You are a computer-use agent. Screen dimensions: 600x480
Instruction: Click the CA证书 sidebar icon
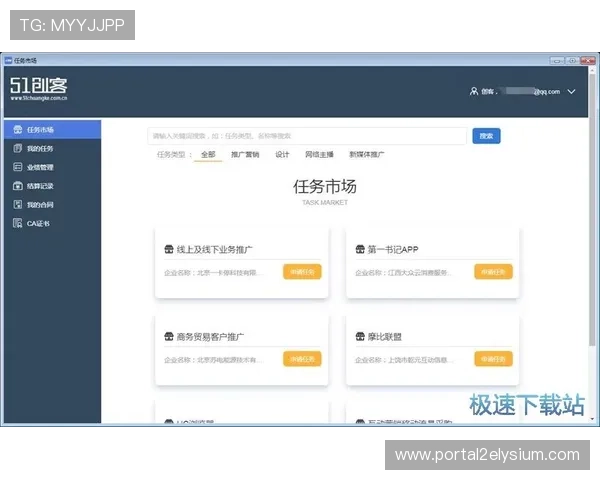[18, 223]
